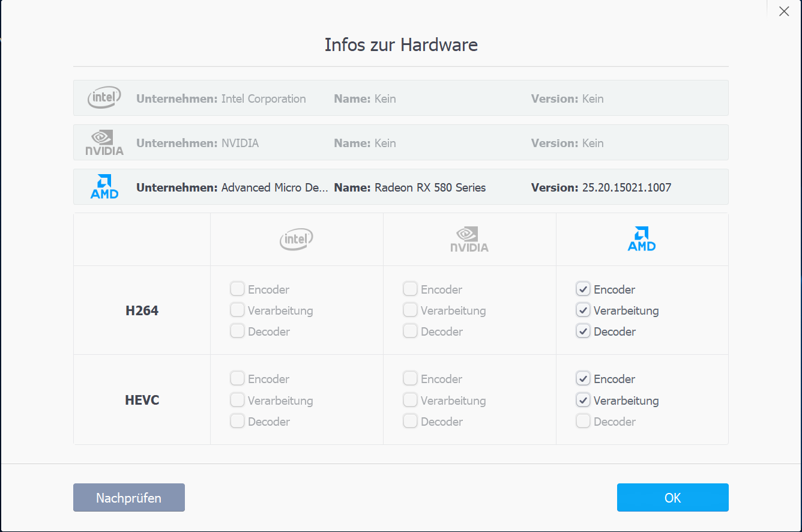Select the NVIDIA company name text
The image size is (802, 532).
pyautogui.click(x=240, y=143)
